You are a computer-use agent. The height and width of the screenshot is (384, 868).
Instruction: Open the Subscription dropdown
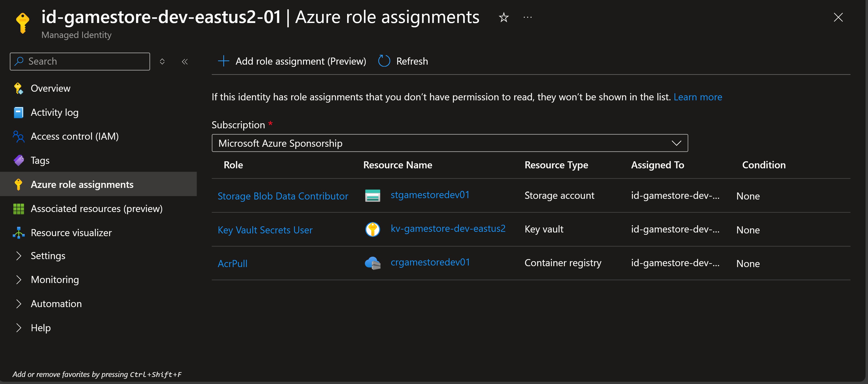449,143
